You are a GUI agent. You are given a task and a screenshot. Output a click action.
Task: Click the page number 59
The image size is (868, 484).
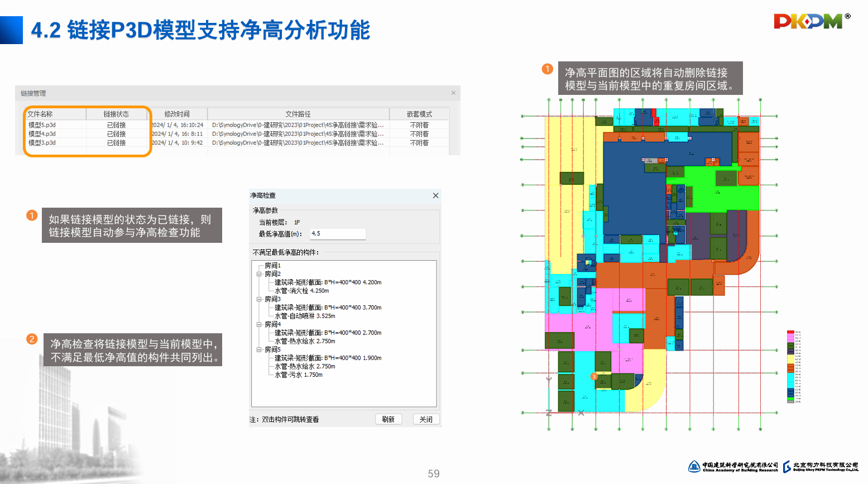(x=434, y=473)
